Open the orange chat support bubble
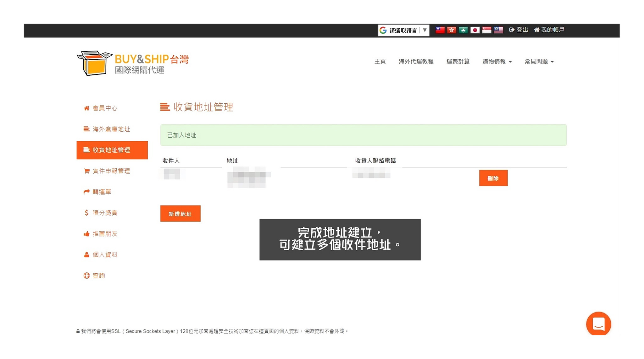This screenshot has width=644, height=359. pyautogui.click(x=598, y=324)
